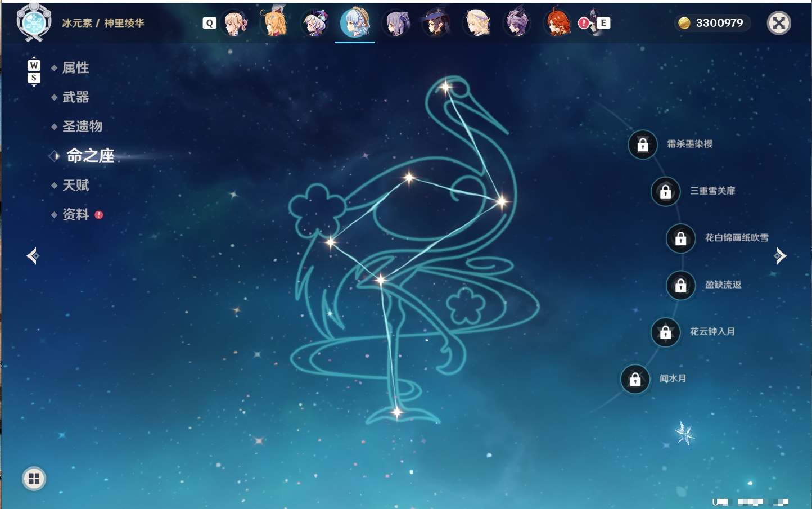The height and width of the screenshot is (509, 812).
Task: Open the locked 盈缺流返 constellation node
Action: point(680,285)
